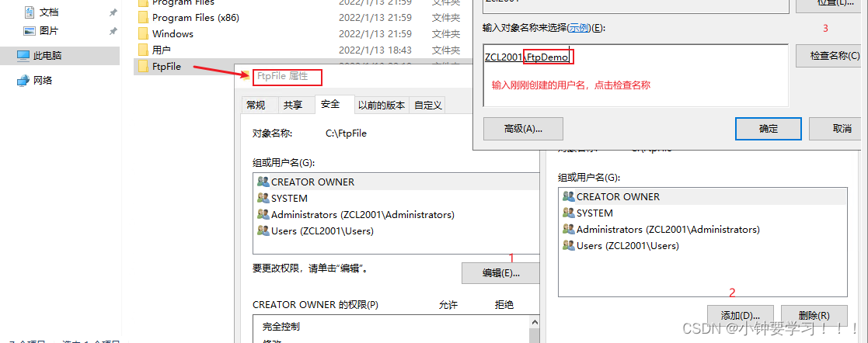Image resolution: width=868 pixels, height=343 pixels.
Task: Switch to the 常规 tab
Action: point(256,105)
